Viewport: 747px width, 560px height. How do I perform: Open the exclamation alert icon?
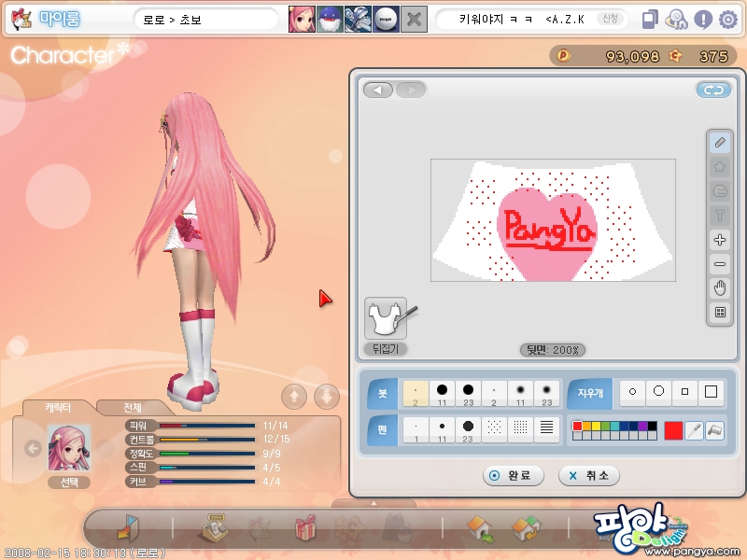(703, 20)
